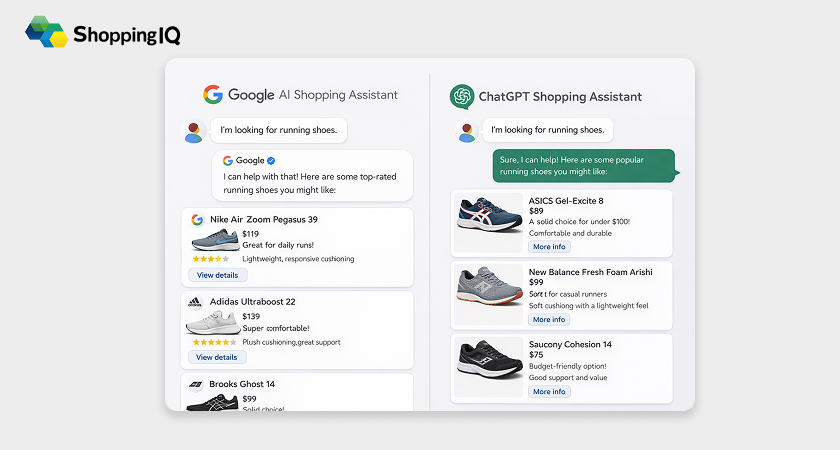Click the ChatGPT logo in assistant header
840x450 pixels.
tap(461, 96)
